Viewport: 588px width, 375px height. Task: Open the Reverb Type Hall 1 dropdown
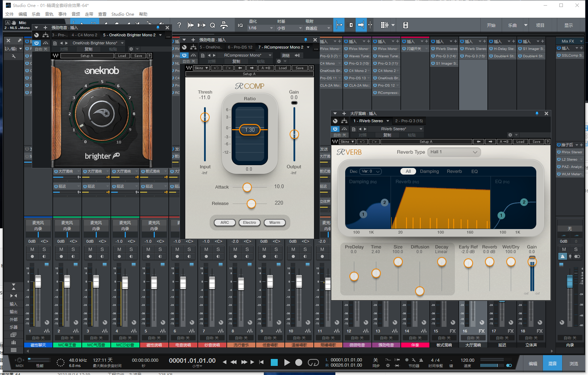click(x=453, y=152)
